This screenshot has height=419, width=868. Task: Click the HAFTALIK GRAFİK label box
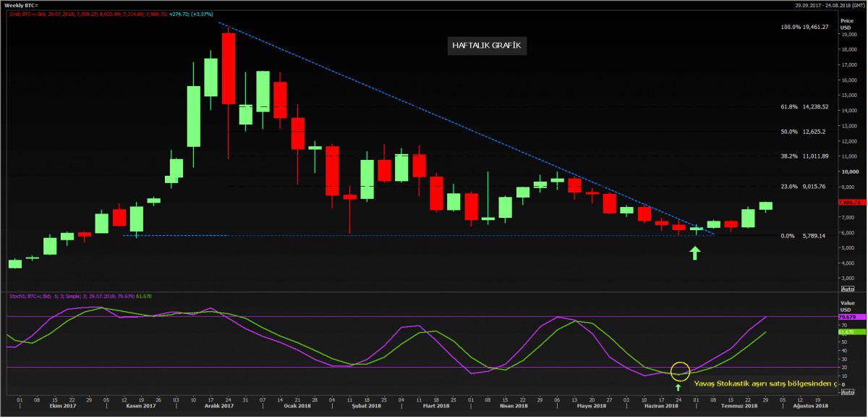(x=486, y=46)
